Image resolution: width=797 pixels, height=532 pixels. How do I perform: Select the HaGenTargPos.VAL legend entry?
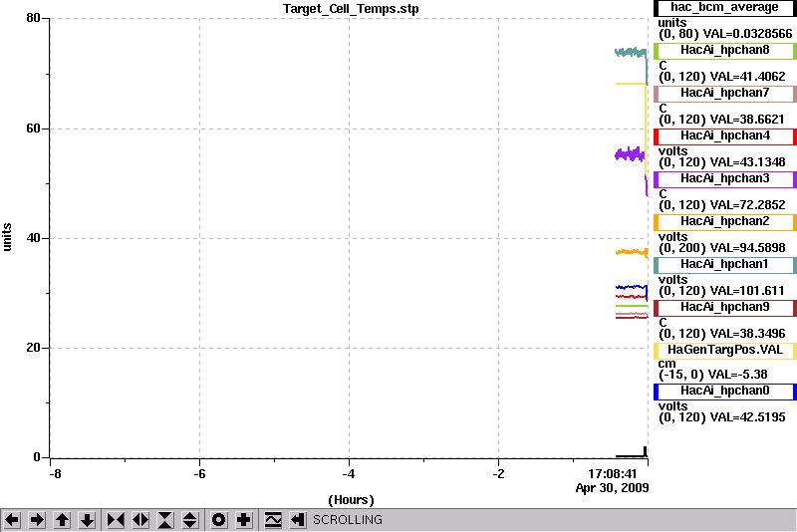[725, 351]
